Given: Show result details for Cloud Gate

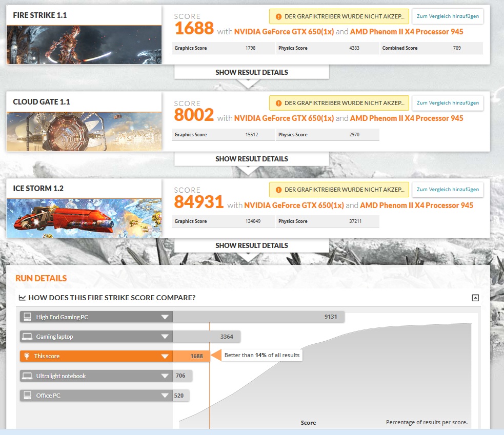Looking at the screenshot, I should click(251, 159).
